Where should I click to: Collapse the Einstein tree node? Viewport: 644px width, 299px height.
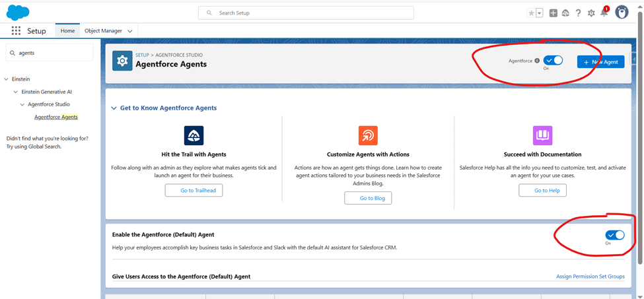tap(7, 79)
